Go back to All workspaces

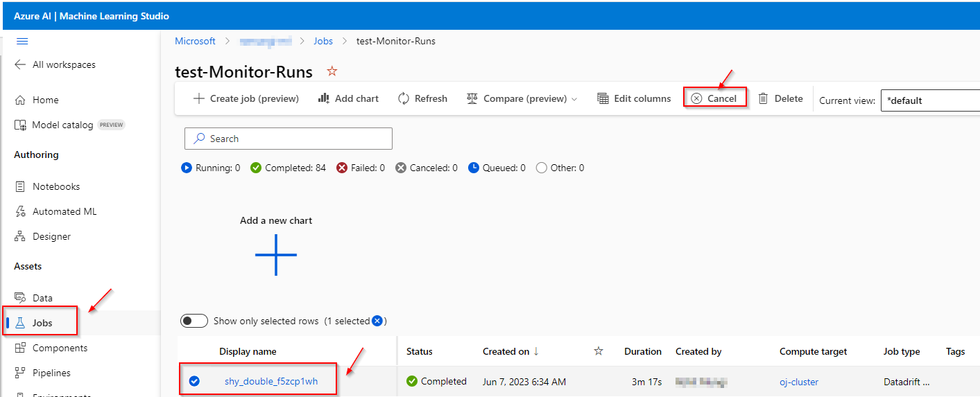click(55, 64)
